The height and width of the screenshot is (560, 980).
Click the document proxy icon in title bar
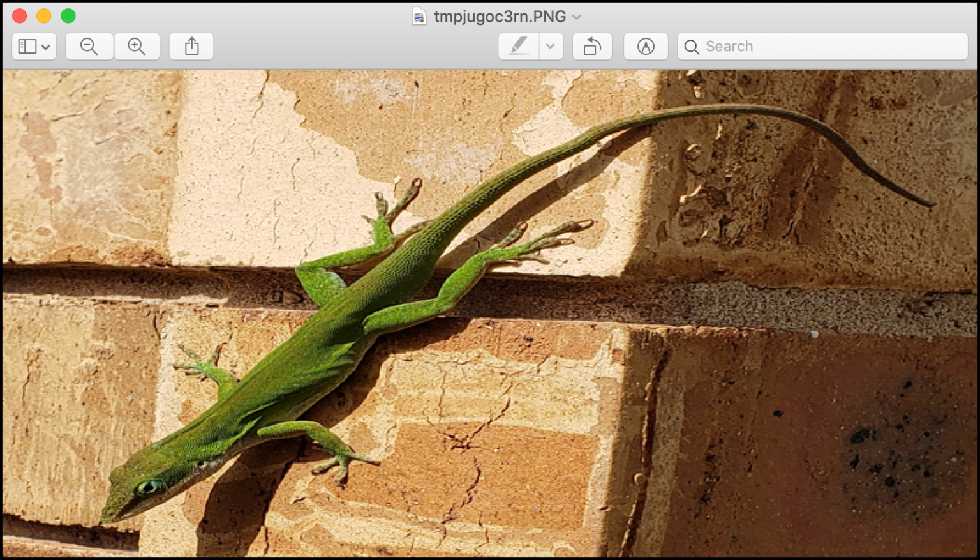click(419, 17)
